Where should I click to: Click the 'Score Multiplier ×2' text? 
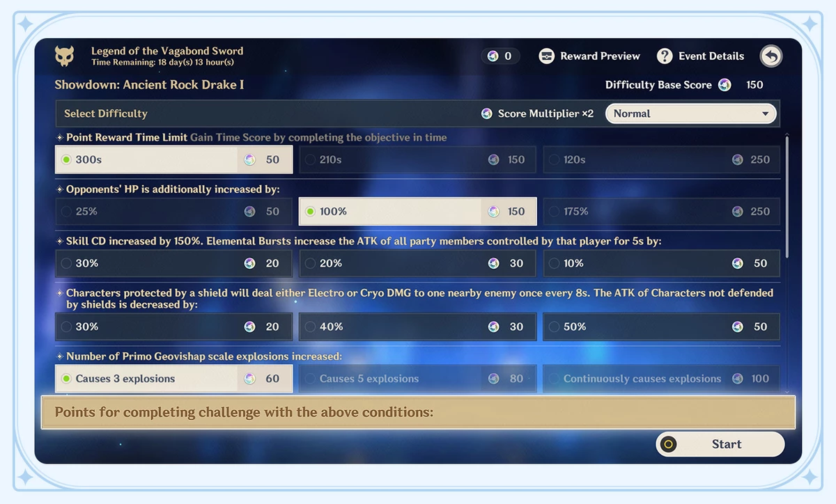(546, 113)
